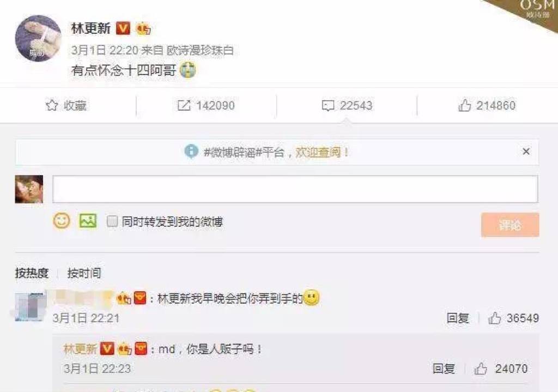558x392 pixels.
Task: Open the repost icon showing 142090
Action: 184,105
